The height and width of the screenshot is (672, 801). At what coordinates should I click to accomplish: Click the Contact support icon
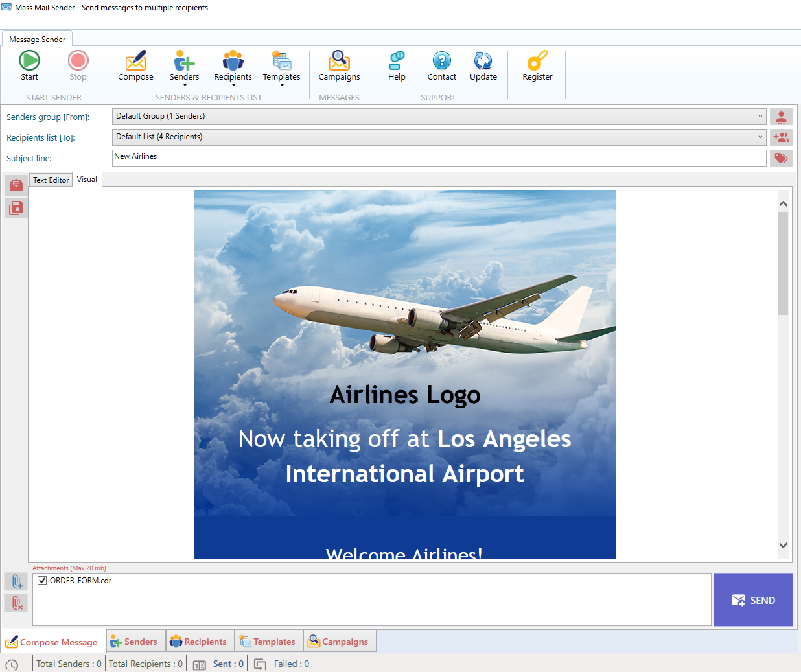[x=441, y=61]
